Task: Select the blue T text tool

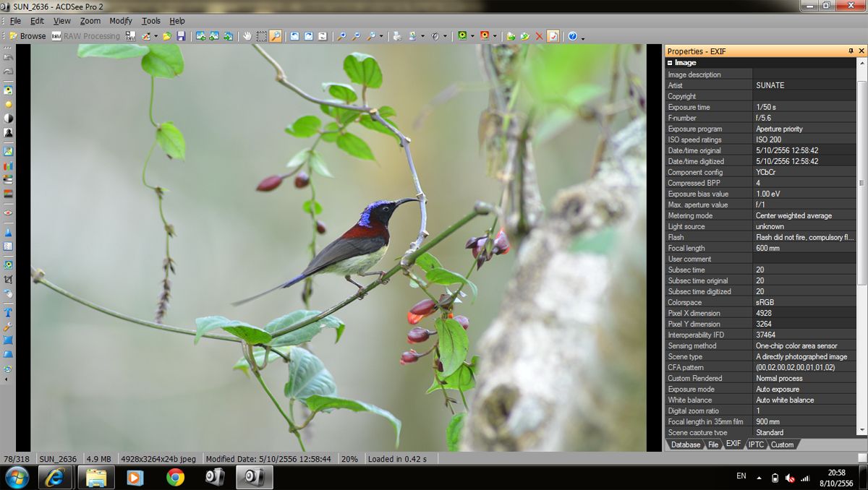Action: point(8,313)
